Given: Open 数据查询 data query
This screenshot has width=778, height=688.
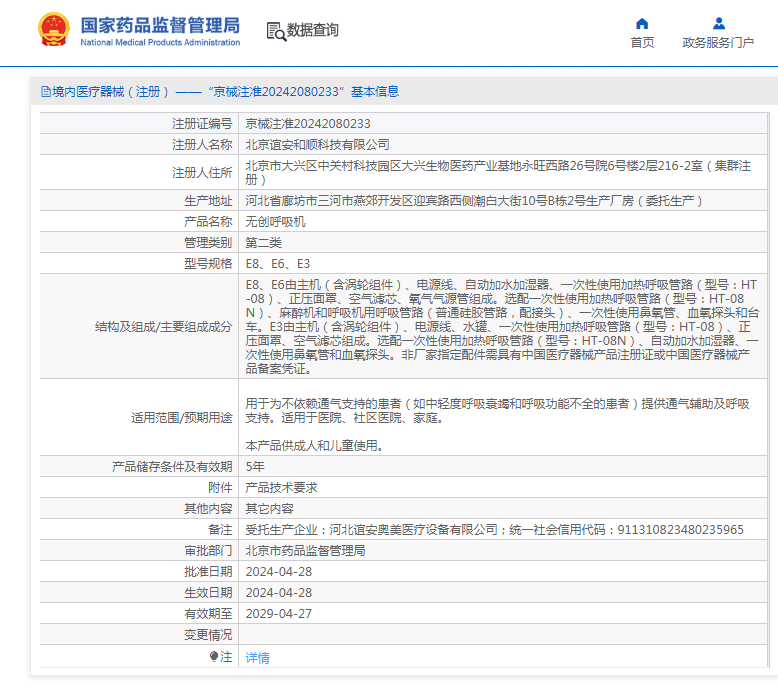Looking at the screenshot, I should pos(313,31).
